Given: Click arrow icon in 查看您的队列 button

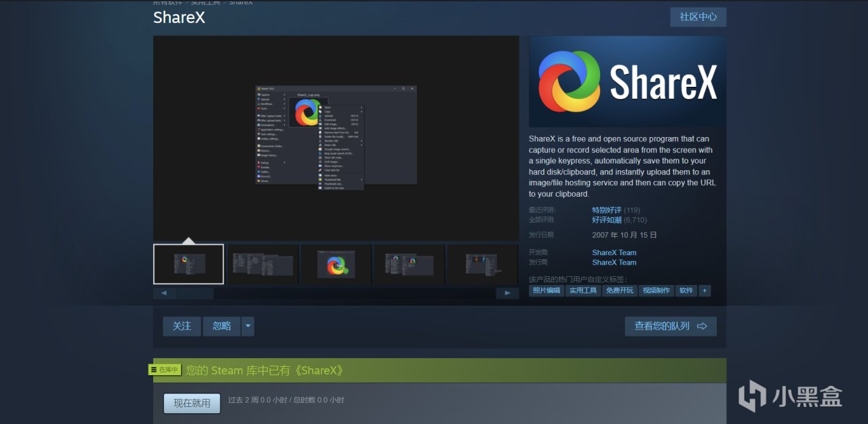Looking at the screenshot, I should point(702,326).
